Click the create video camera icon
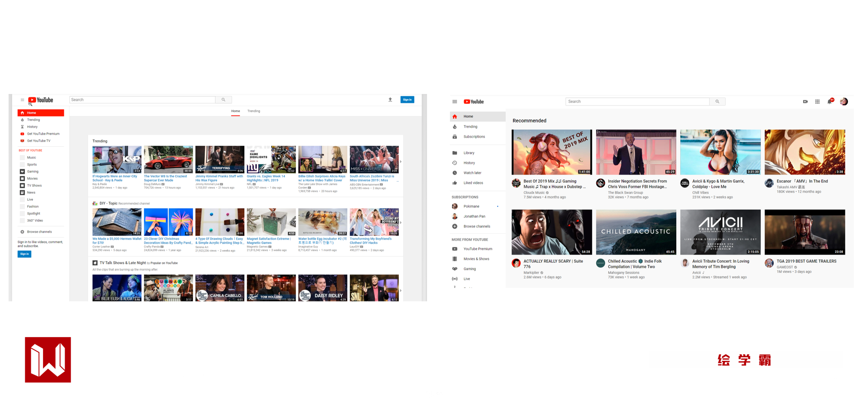Screen dimensions: 868x400 coord(806,102)
